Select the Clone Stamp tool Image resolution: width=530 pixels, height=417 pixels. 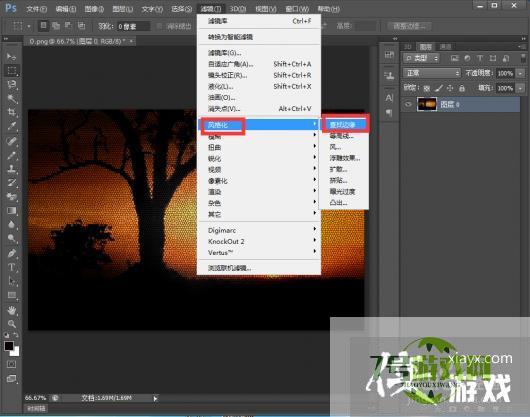[11, 169]
